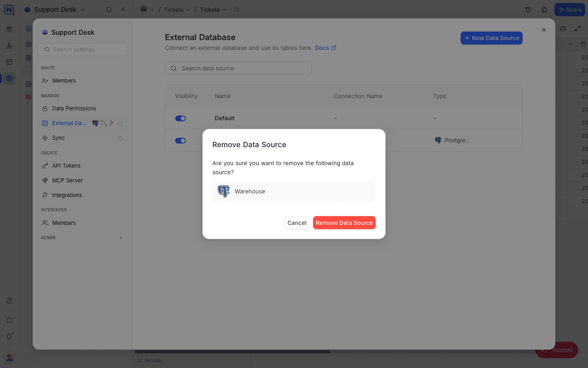Open Integrations settings
This screenshot has height=368, width=588.
(x=82, y=195)
